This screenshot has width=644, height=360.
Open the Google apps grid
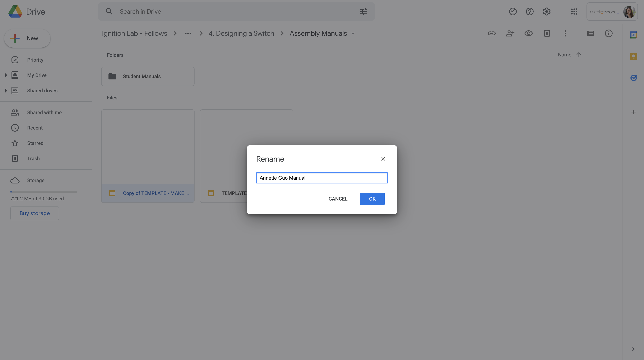pos(574,12)
